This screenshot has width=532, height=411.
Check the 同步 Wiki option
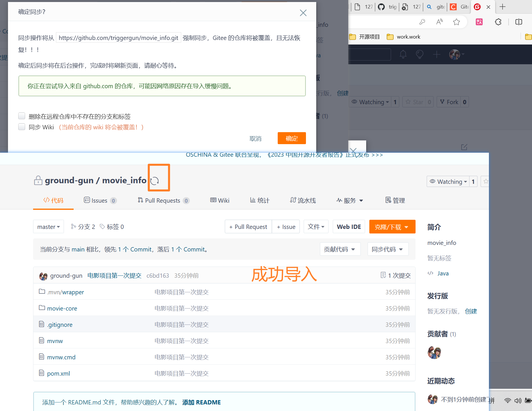point(22,127)
